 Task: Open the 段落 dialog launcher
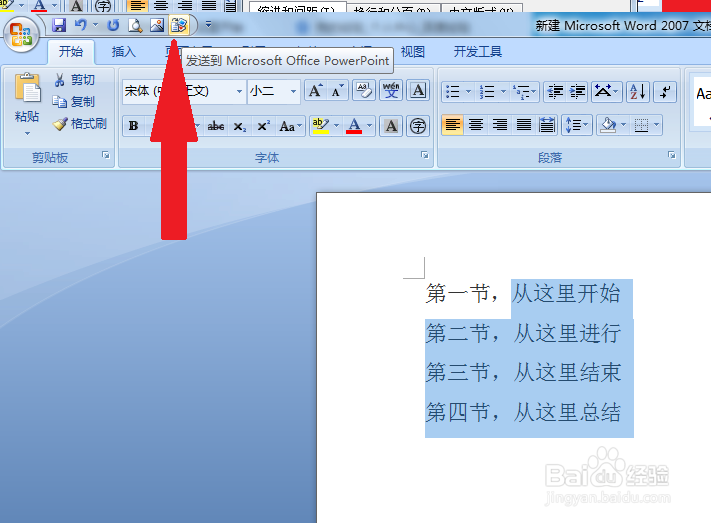pos(672,156)
